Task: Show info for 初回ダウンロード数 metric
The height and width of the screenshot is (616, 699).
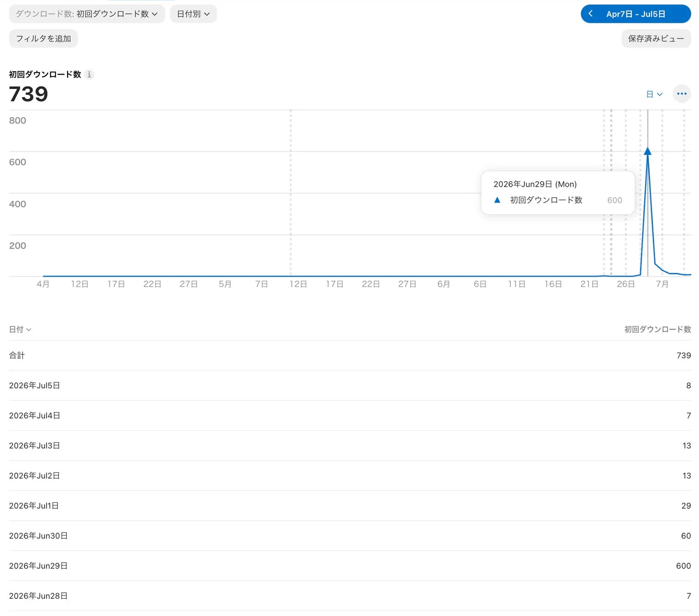Action: pos(89,74)
